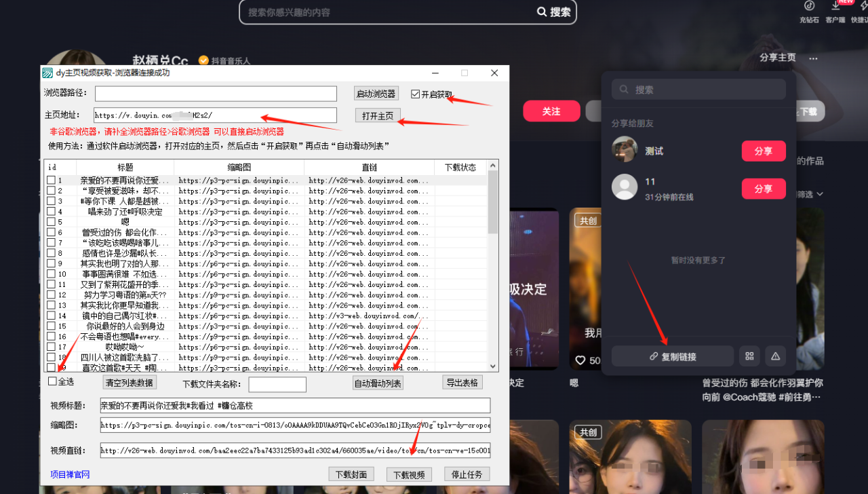Open the 充钻石 recharge icon
868x494 pixels.
click(x=809, y=6)
